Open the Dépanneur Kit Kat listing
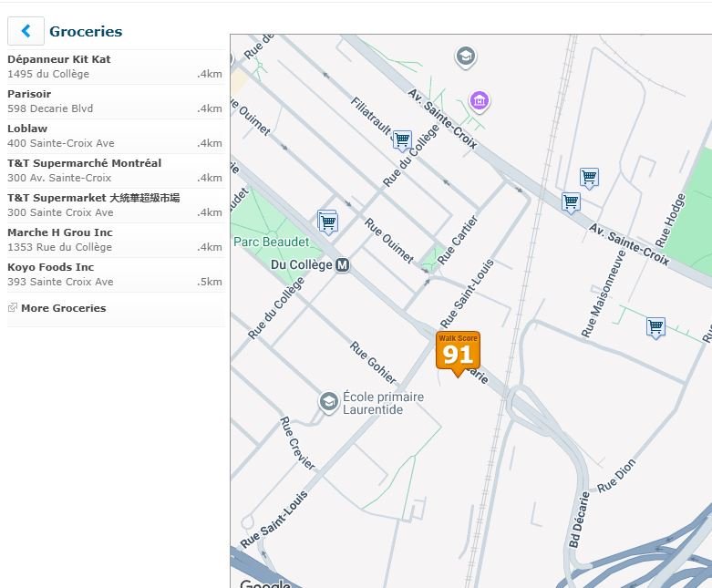 tap(116, 67)
